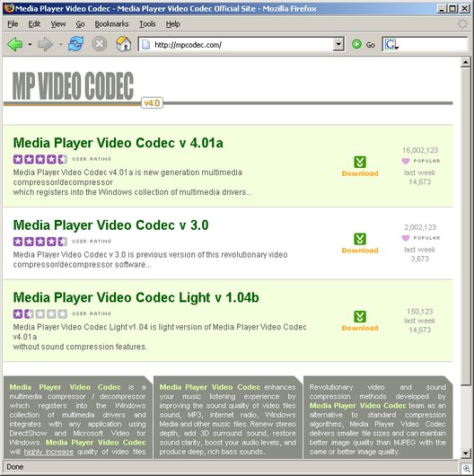Click the Back navigation arrow

tap(15, 45)
